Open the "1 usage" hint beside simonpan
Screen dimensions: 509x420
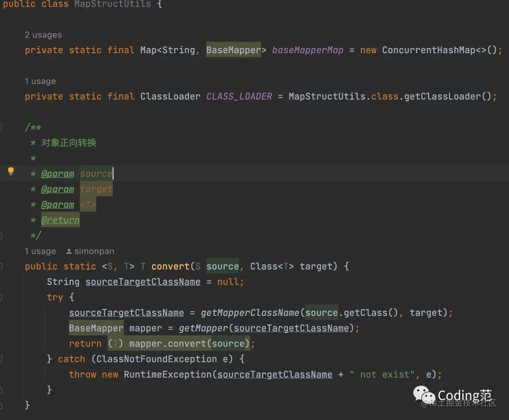click(40, 251)
